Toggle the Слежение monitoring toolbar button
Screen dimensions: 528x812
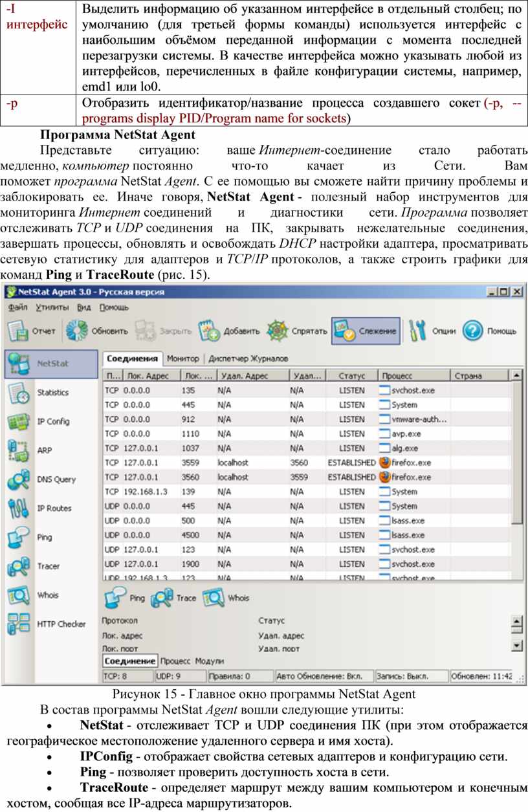[x=366, y=331]
